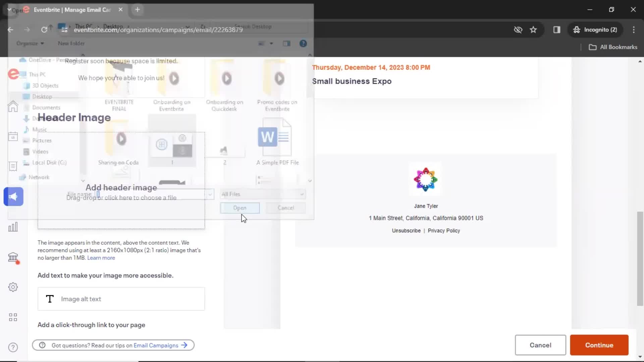644x362 pixels.
Task: Open the Finance bank icon
Action: [x=13, y=257]
